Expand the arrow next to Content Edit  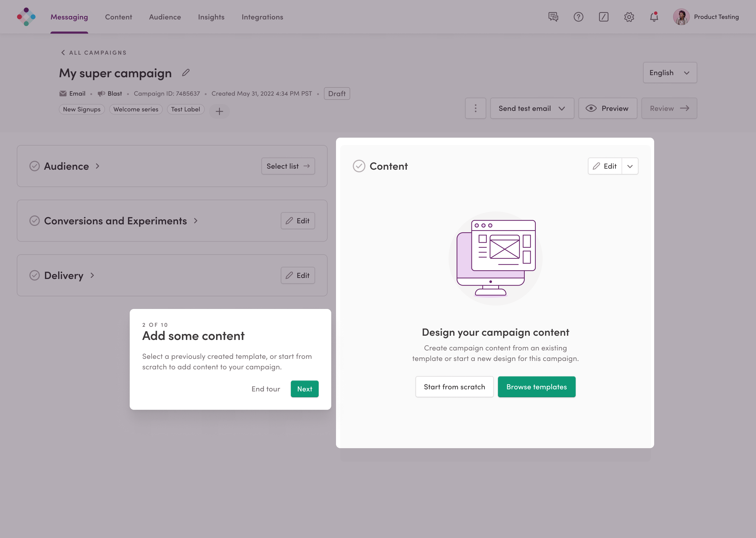[630, 166]
